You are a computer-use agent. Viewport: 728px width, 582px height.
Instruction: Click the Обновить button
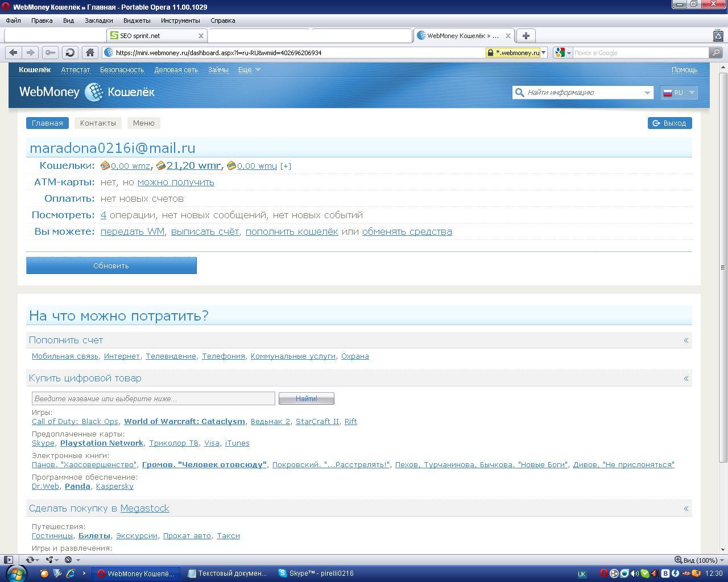pyautogui.click(x=111, y=265)
